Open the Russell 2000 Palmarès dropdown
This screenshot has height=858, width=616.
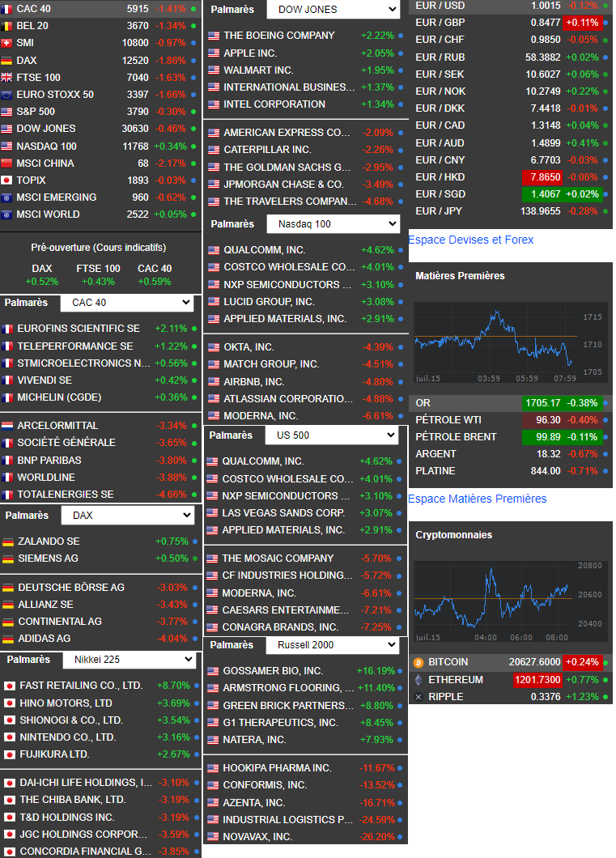point(333,644)
